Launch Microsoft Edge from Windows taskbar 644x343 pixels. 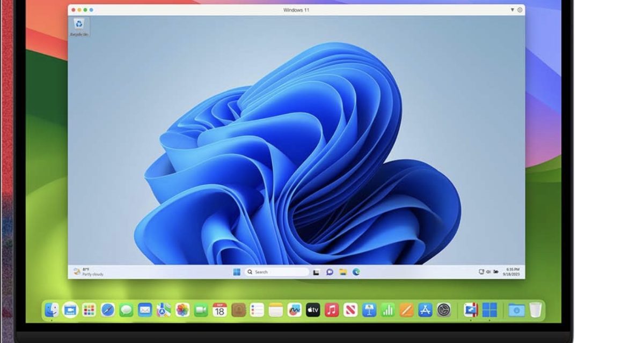[x=356, y=272]
